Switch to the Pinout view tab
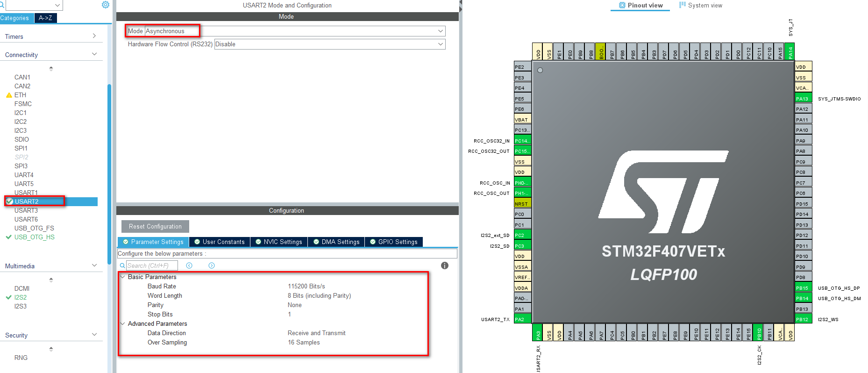The height and width of the screenshot is (373, 868). 640,5
